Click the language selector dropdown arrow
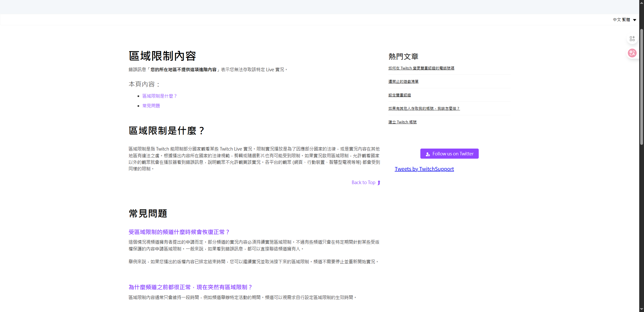644x312 pixels. [635, 20]
